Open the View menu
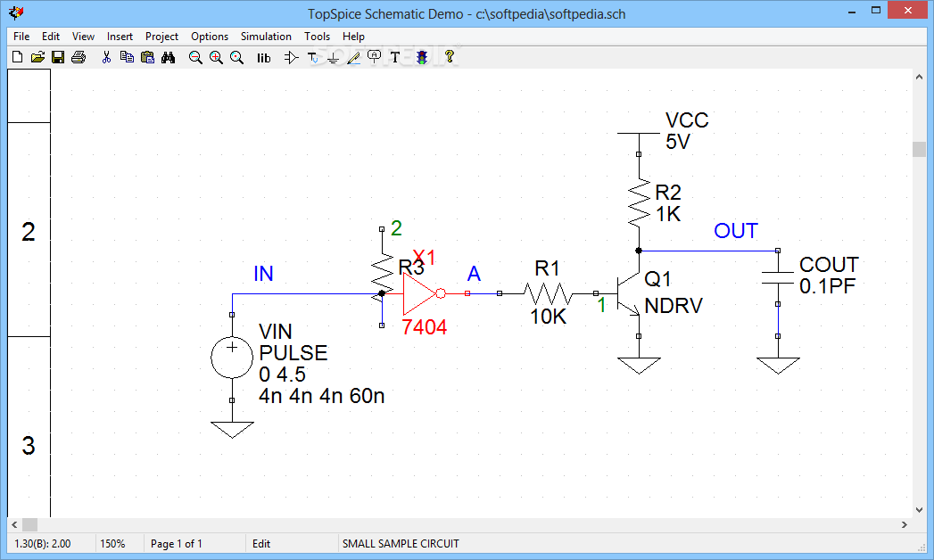The image size is (934, 560). coord(83,37)
